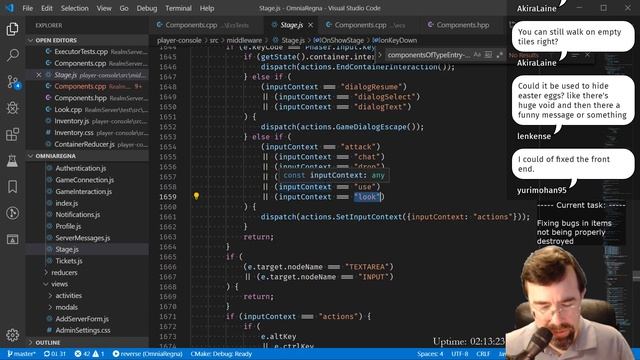Image resolution: width=640 pixels, height=360 pixels.
Task: Select the Stage.js editor tab
Action: tap(291, 25)
